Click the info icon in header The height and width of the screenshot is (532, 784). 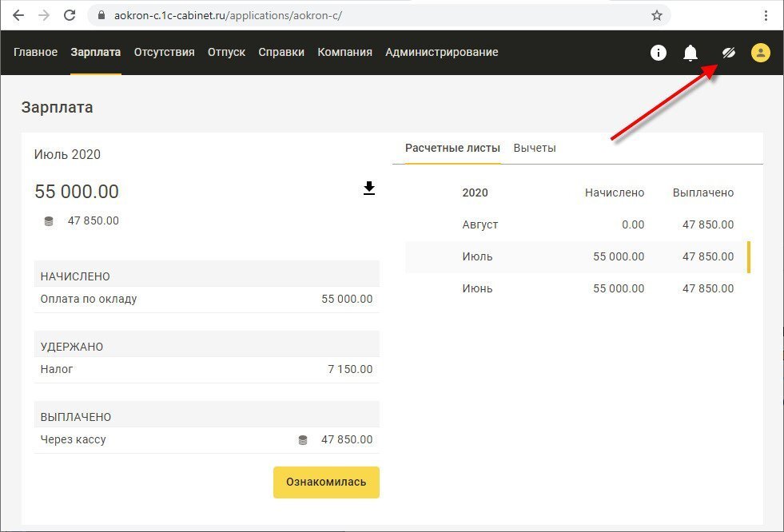pyautogui.click(x=658, y=53)
